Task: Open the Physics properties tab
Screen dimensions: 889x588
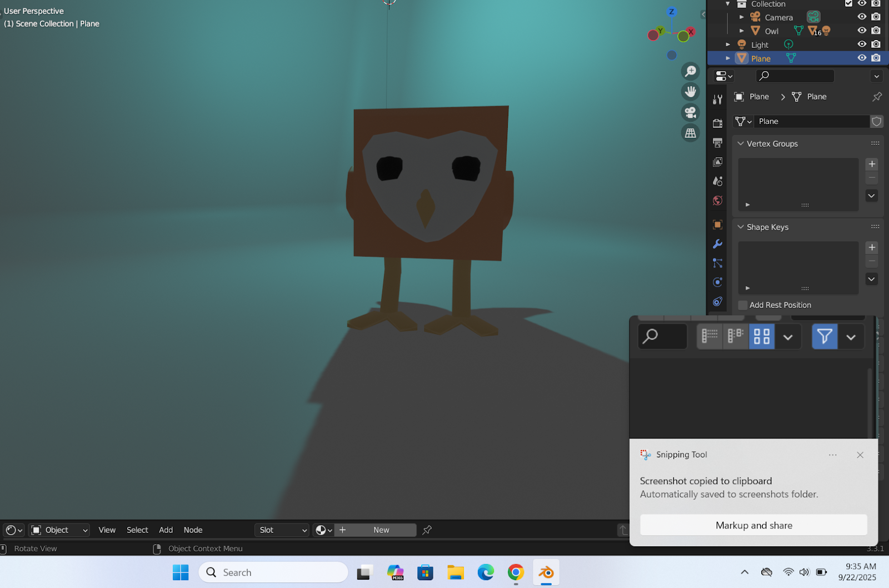Action: [x=717, y=282]
